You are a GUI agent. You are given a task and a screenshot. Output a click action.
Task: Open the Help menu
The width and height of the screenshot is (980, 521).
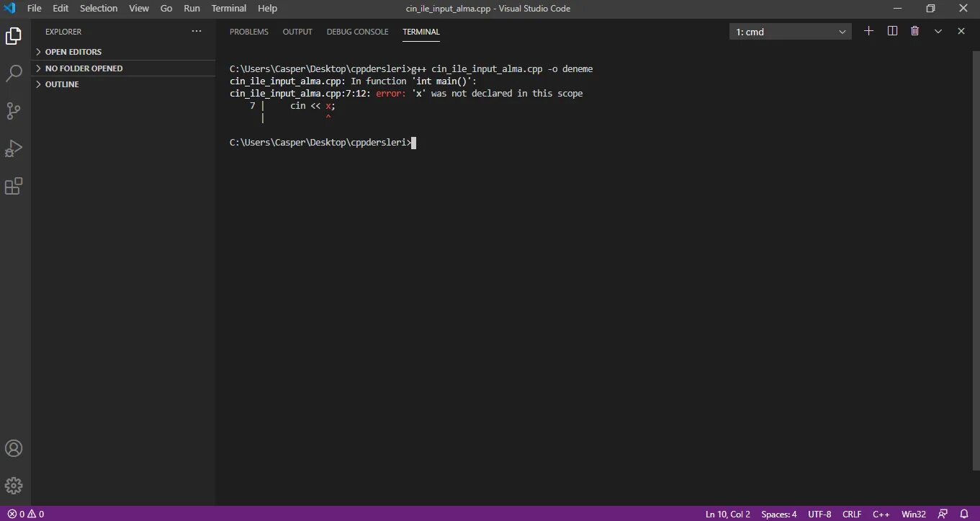(267, 9)
